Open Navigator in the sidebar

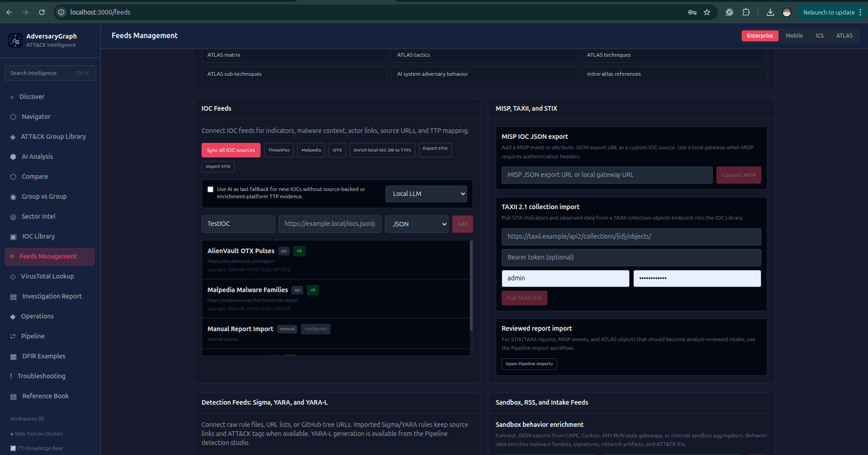pos(49,117)
